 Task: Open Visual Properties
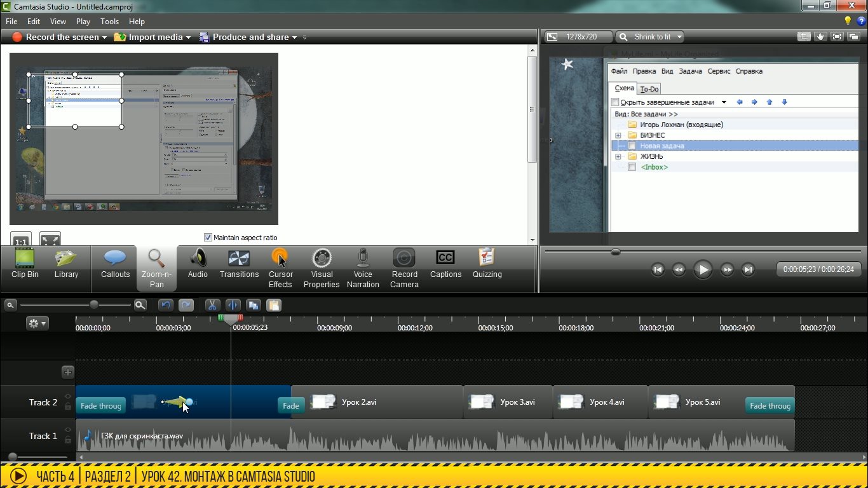point(322,268)
